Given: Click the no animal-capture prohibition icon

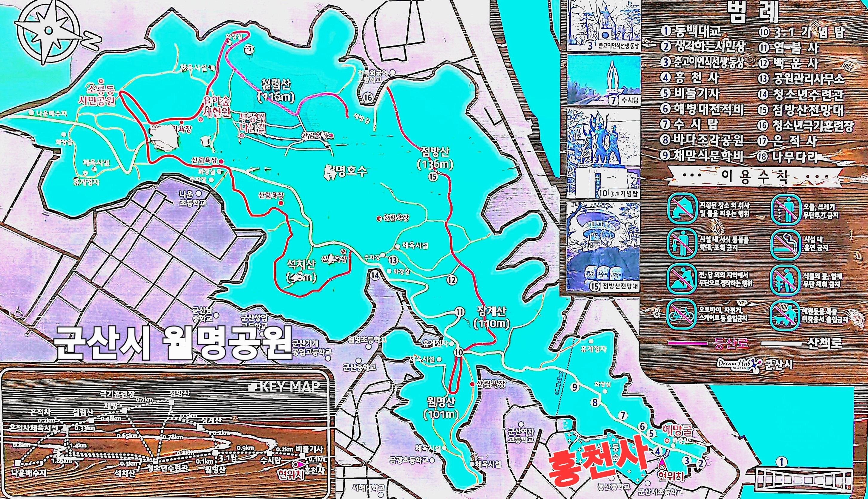Looking at the screenshot, I should [x=682, y=244].
